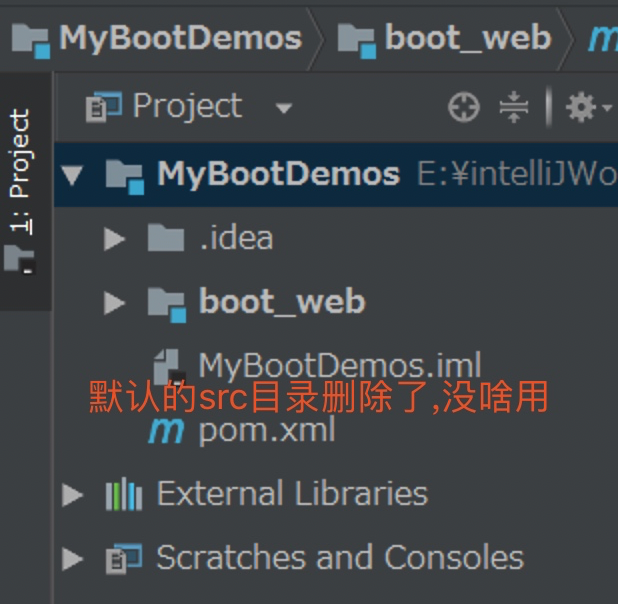Select the .idea folder in tree
Image resolution: width=618 pixels, height=604 pixels.
(x=236, y=239)
